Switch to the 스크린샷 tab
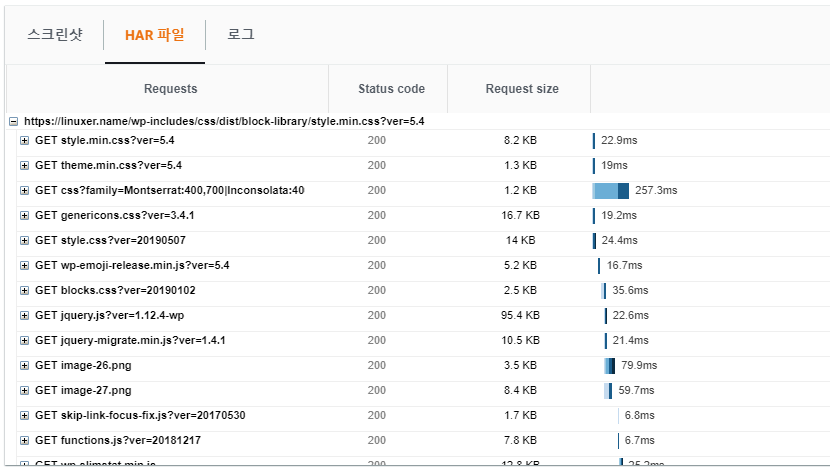 point(55,35)
